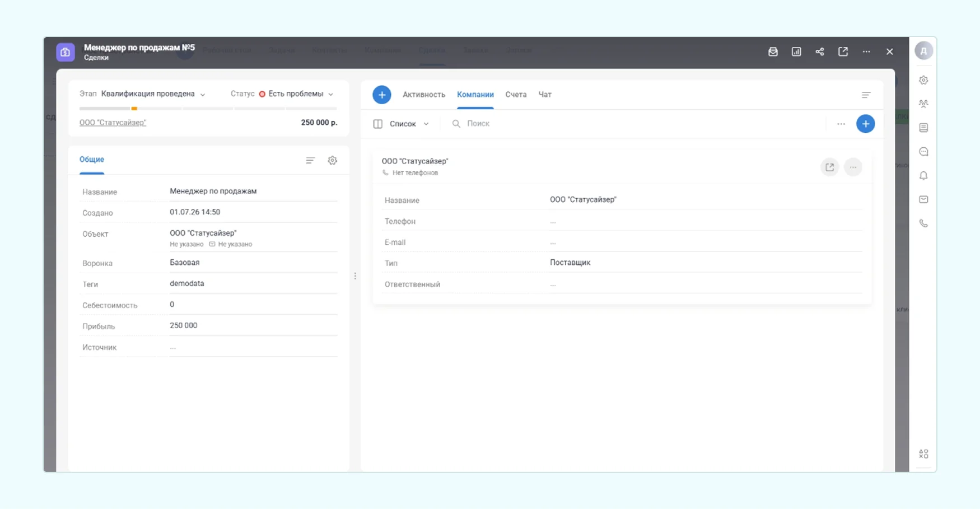980x509 pixels.
Task: Open the mail envelope icon in sidebar
Action: pyautogui.click(x=924, y=199)
